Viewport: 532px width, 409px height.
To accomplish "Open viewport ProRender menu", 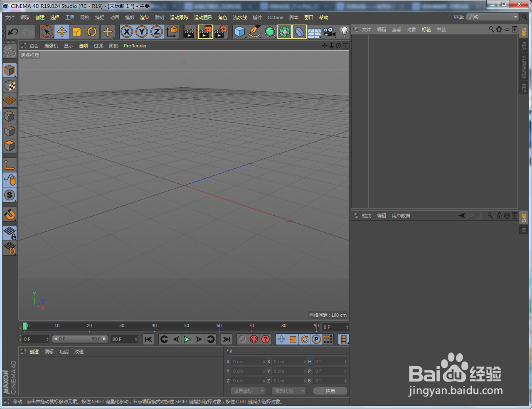I will click(x=135, y=46).
